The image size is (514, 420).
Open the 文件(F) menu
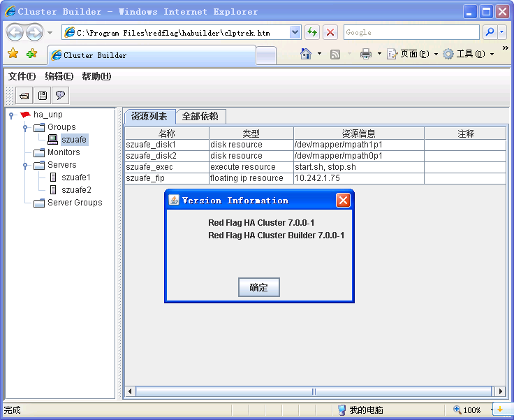(22, 76)
